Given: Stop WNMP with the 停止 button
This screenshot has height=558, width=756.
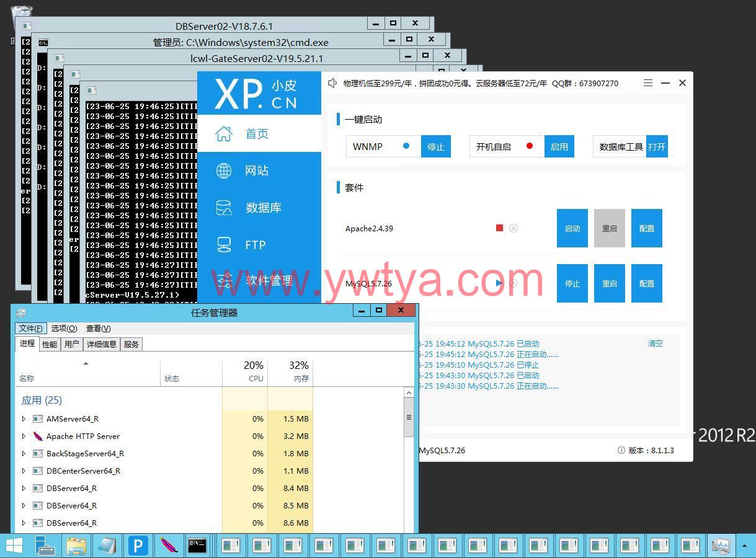Looking at the screenshot, I should coord(436,146).
